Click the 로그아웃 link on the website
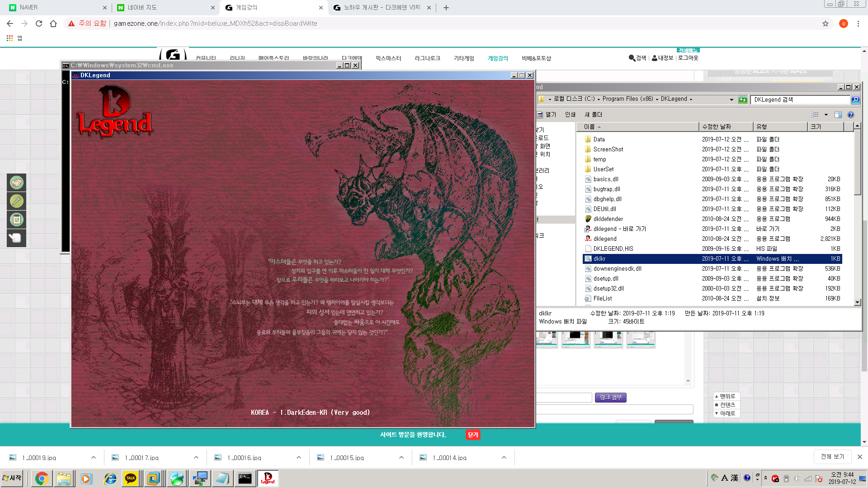This screenshot has width=868, height=488. [x=688, y=58]
